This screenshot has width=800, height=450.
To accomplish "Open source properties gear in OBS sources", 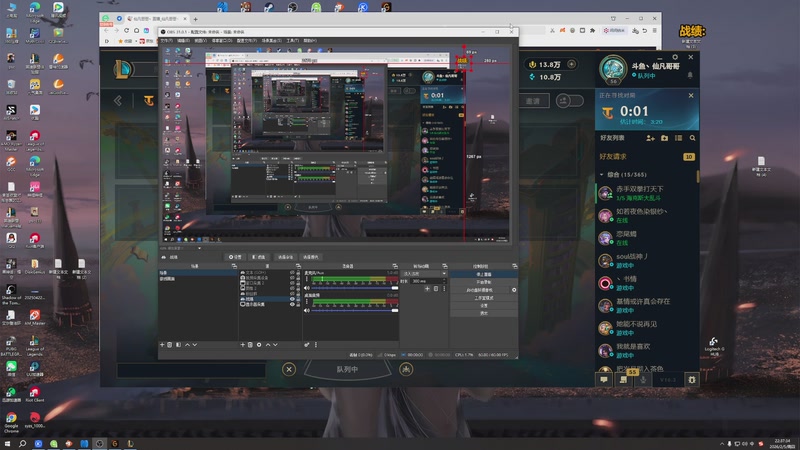I will coord(259,345).
